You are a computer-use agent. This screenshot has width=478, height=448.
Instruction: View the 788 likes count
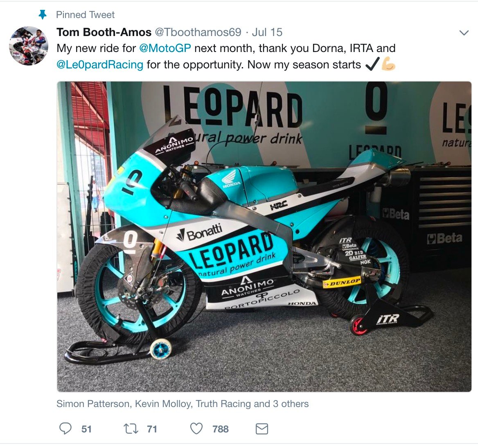(221, 429)
